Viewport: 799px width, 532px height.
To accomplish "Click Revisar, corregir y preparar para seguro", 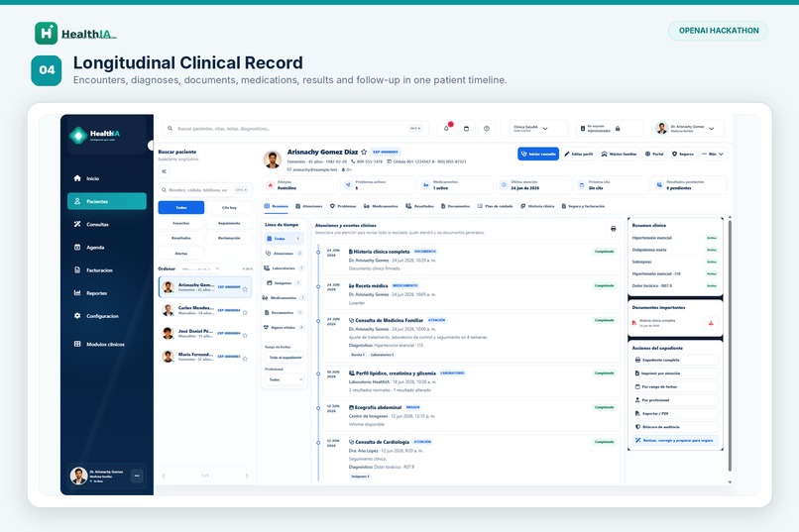I will (675, 441).
